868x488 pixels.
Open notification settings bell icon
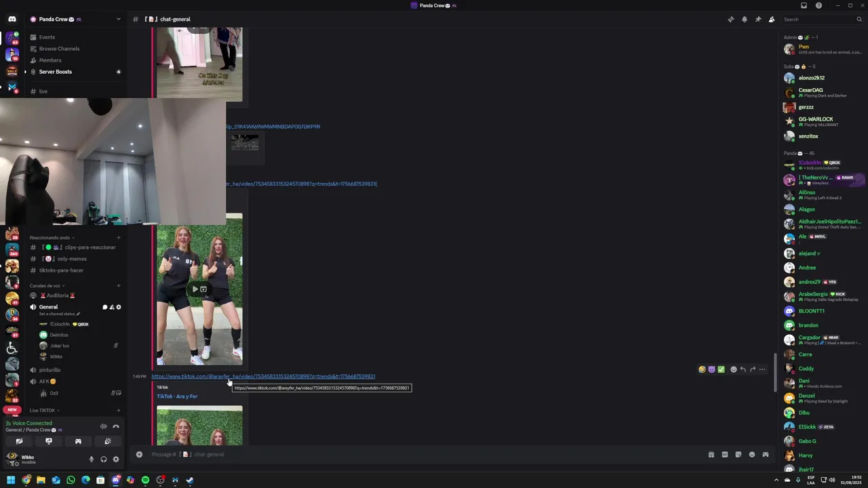[x=744, y=19]
